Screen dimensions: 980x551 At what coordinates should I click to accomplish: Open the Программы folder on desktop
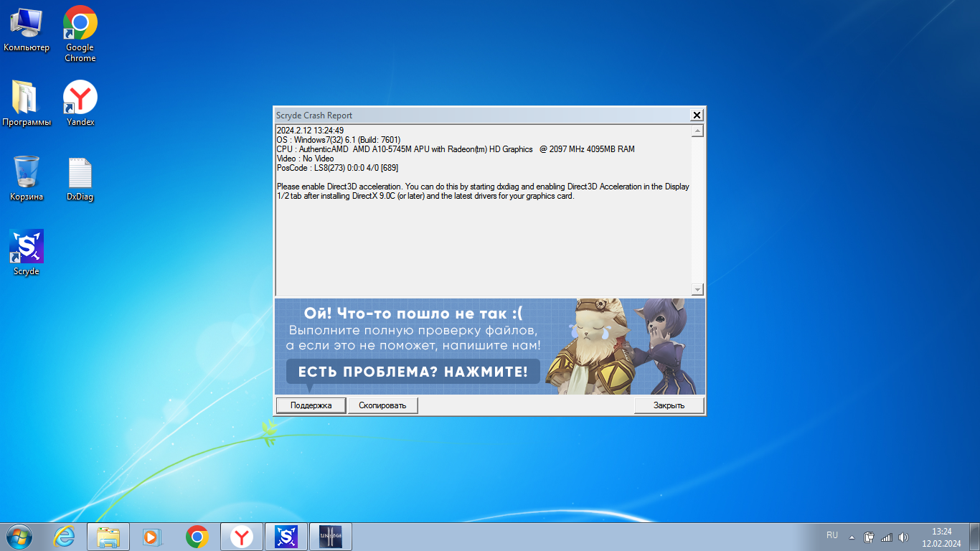click(26, 98)
